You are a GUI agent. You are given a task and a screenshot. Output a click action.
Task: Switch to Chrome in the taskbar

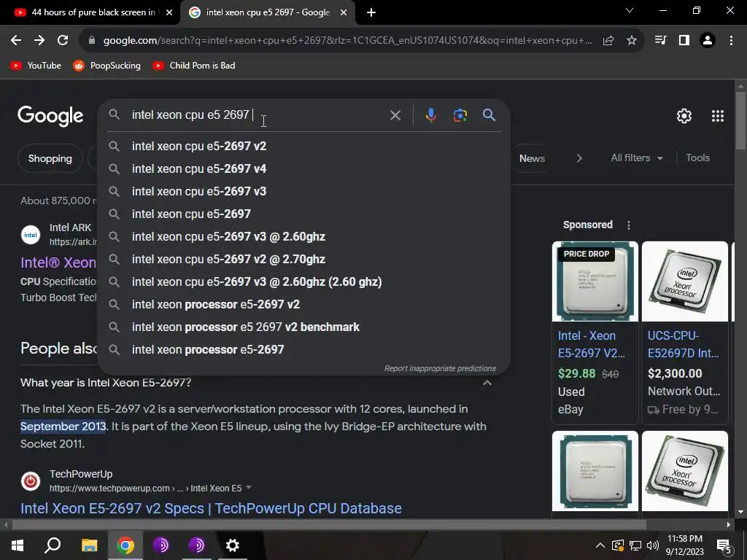pos(125,545)
